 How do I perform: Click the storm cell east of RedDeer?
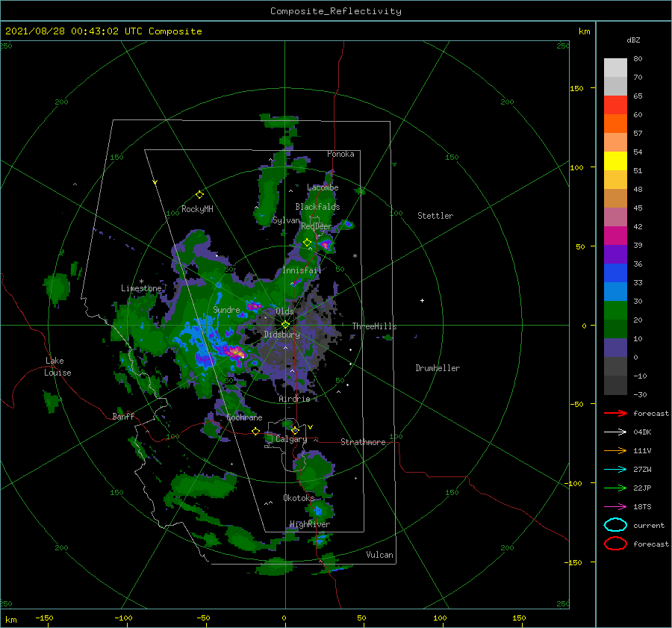(x=326, y=245)
